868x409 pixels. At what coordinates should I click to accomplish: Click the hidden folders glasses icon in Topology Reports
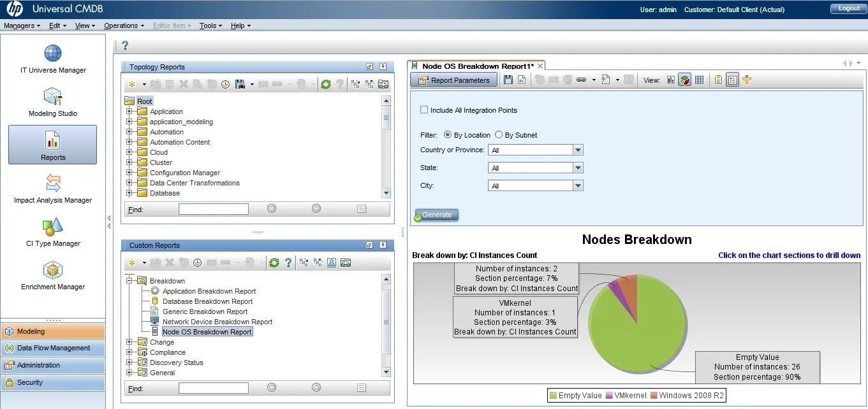383,84
